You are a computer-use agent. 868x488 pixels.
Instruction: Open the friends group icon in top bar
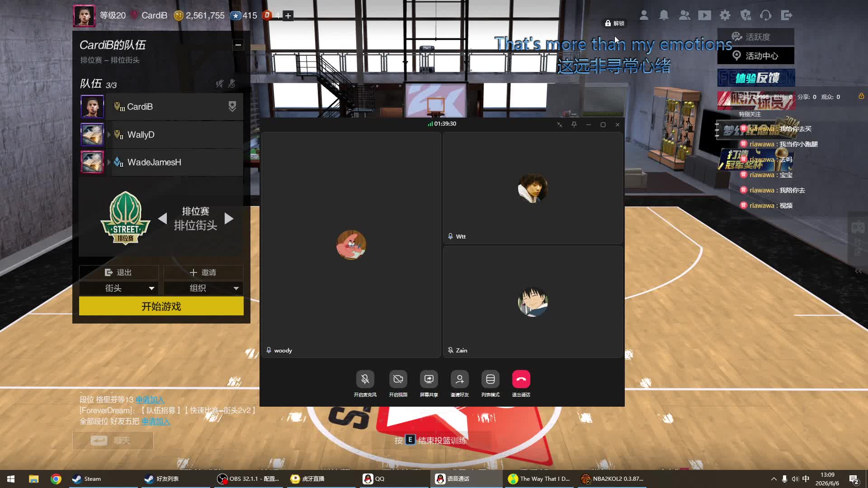[684, 15]
